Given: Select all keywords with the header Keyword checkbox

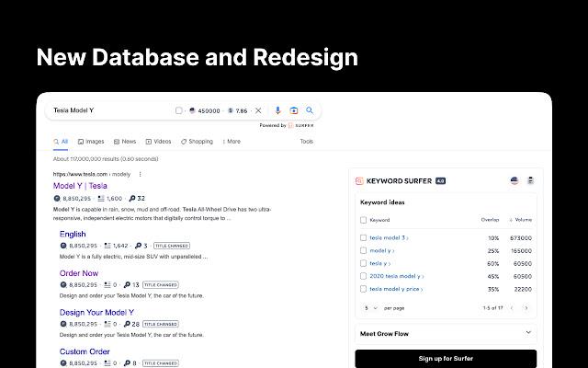Looking at the screenshot, I should click(x=363, y=220).
